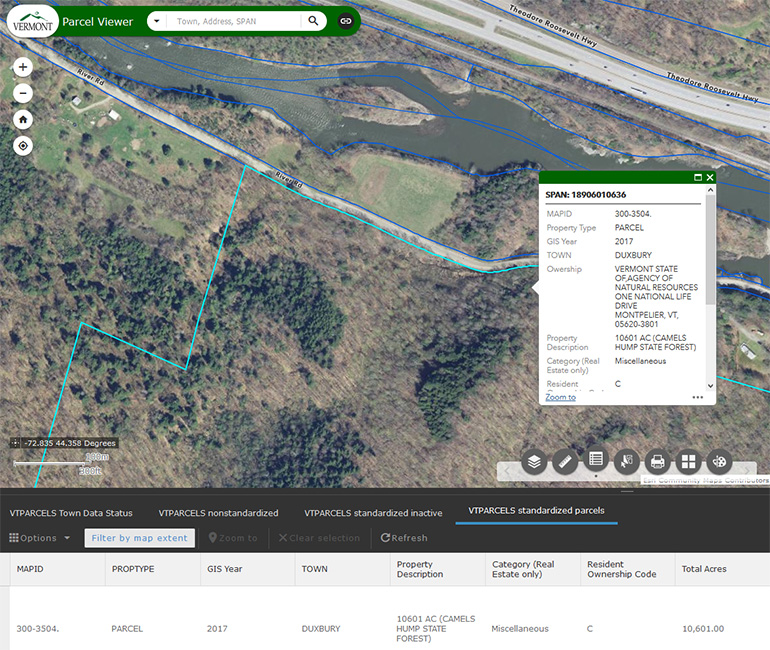
Task: Click Total Acres column header
Action: click(x=722, y=569)
